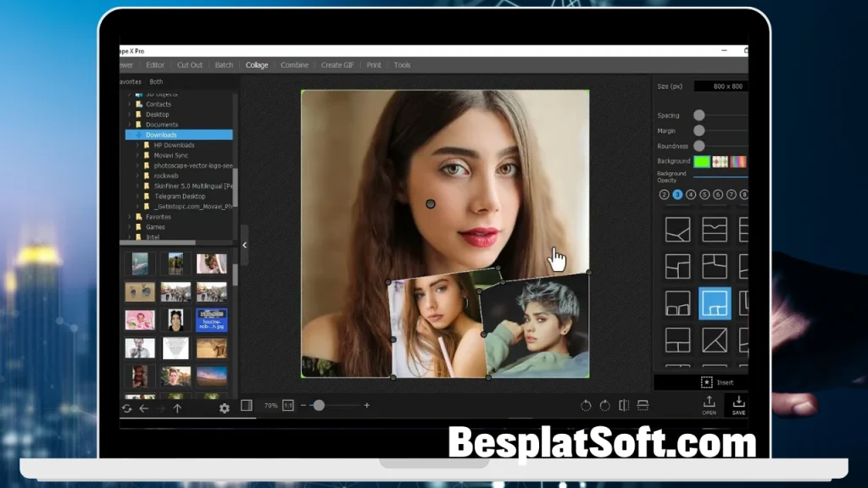
Task: Flip the image horizontally
Action: click(624, 406)
